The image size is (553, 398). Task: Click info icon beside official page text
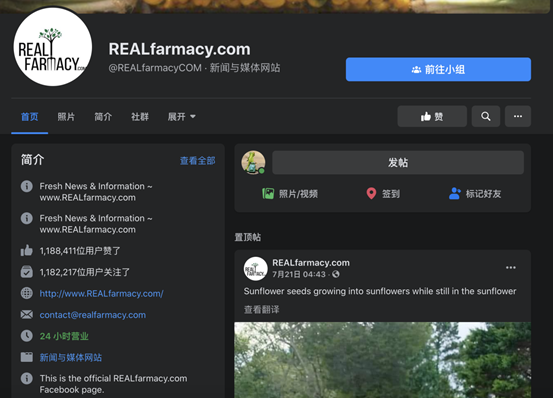[26, 379]
